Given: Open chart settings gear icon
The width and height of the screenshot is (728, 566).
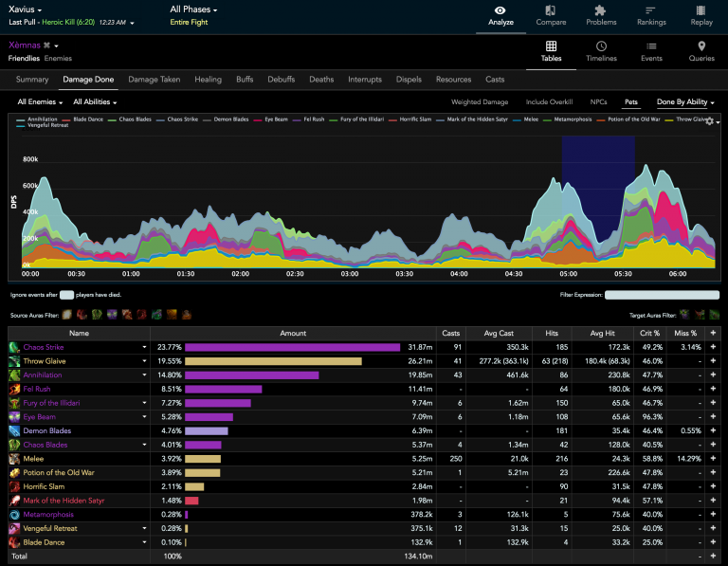Looking at the screenshot, I should pos(710,122).
